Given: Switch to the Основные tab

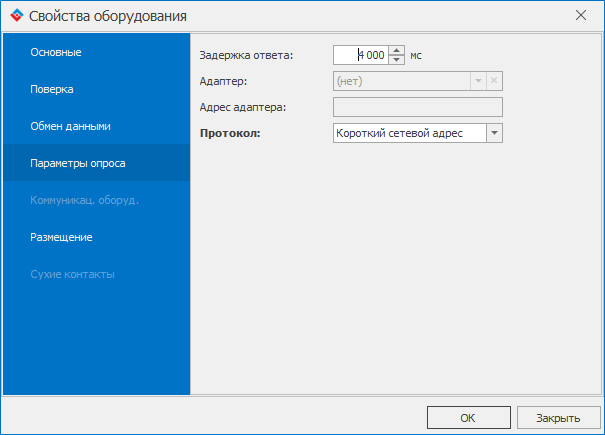Looking at the screenshot, I should click(x=96, y=52).
